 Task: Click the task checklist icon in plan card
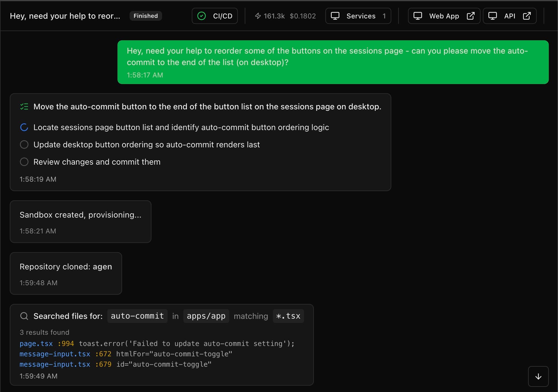pos(24,107)
